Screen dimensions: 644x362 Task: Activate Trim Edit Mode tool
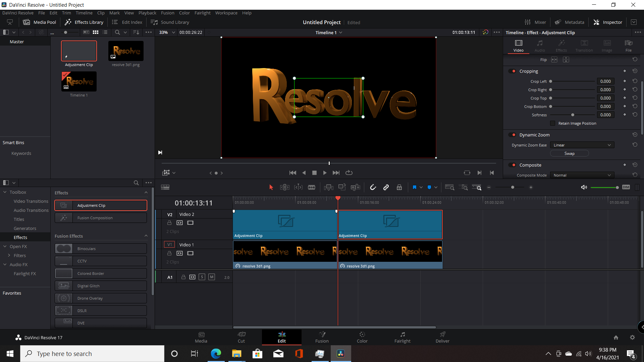284,187
